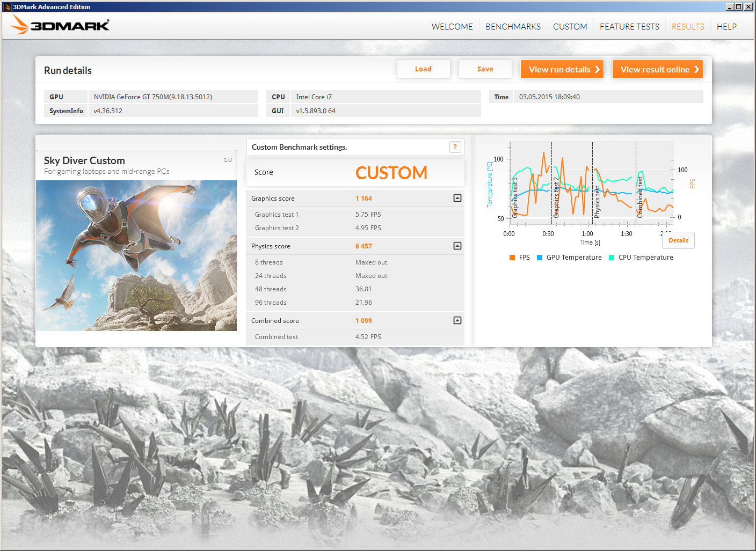Select the HELP tab
756x551 pixels.
coord(726,27)
